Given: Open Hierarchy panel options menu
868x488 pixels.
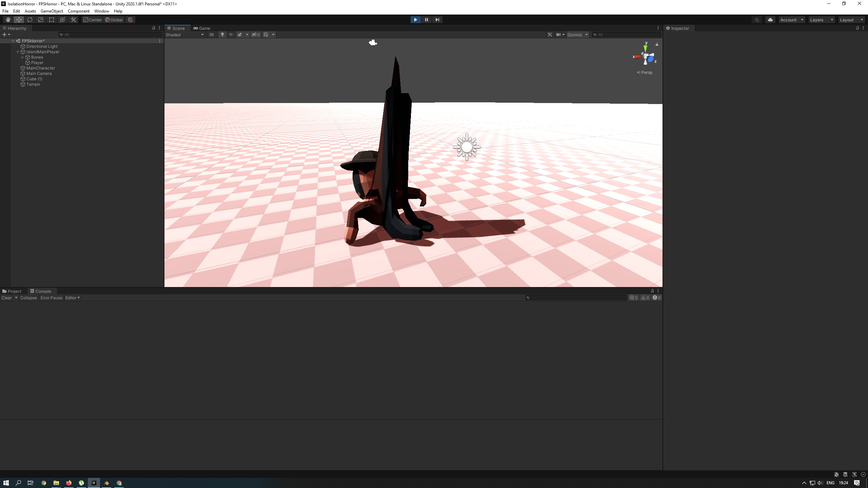Looking at the screenshot, I should pos(159,28).
